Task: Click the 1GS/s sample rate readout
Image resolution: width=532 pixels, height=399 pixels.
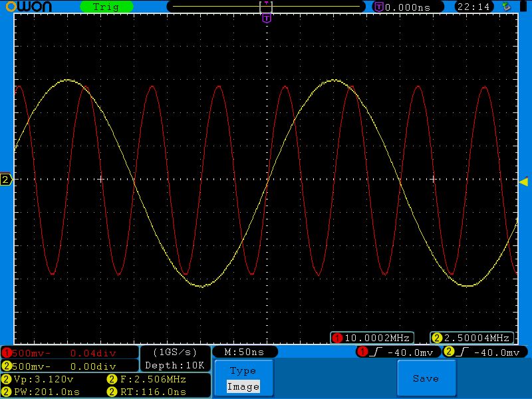Action: pos(175,352)
